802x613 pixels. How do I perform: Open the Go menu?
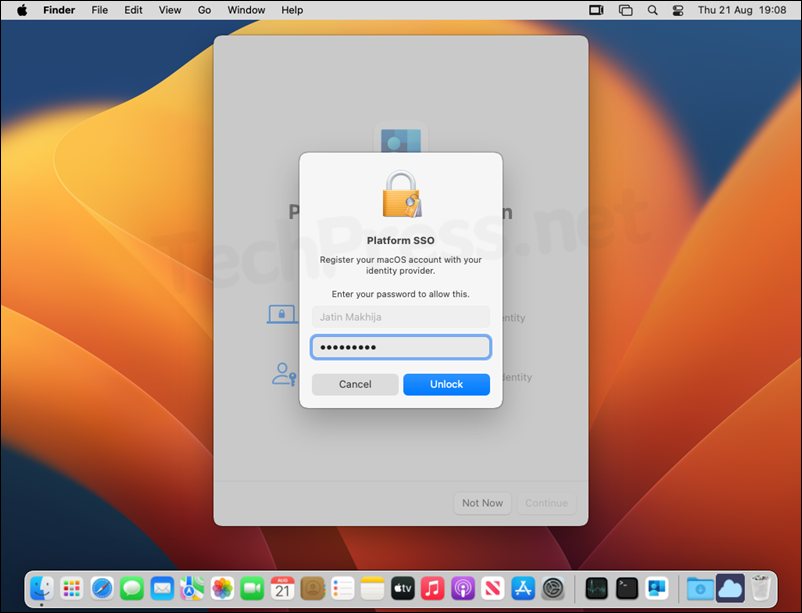[x=204, y=10]
